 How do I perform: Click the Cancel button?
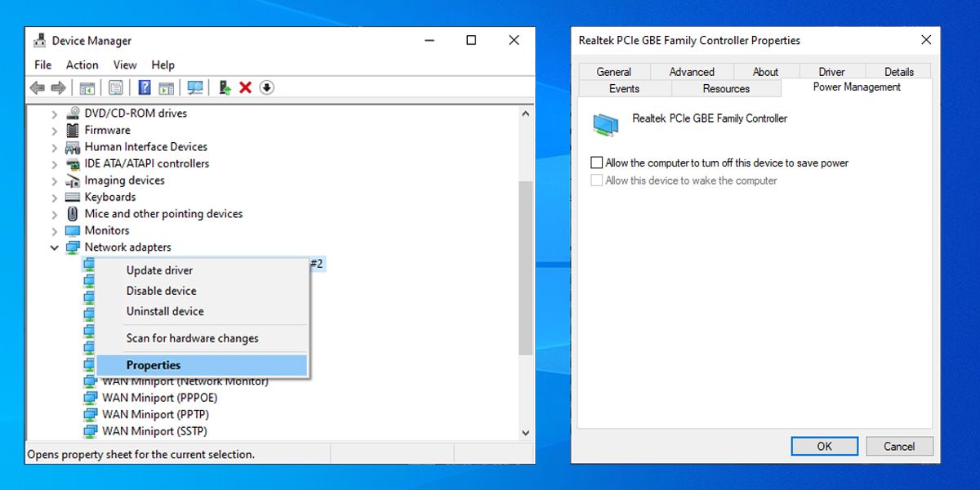899,446
